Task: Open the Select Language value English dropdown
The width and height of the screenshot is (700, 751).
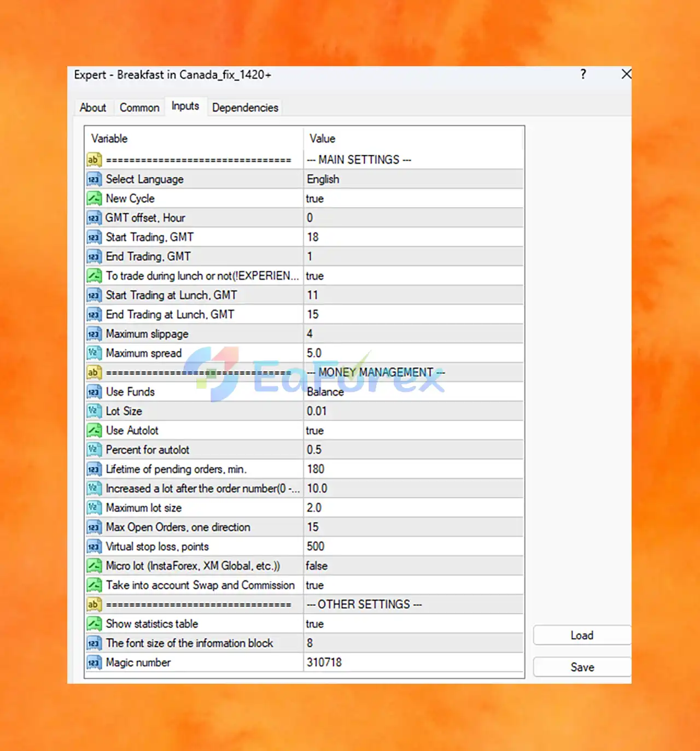Action: pos(413,179)
